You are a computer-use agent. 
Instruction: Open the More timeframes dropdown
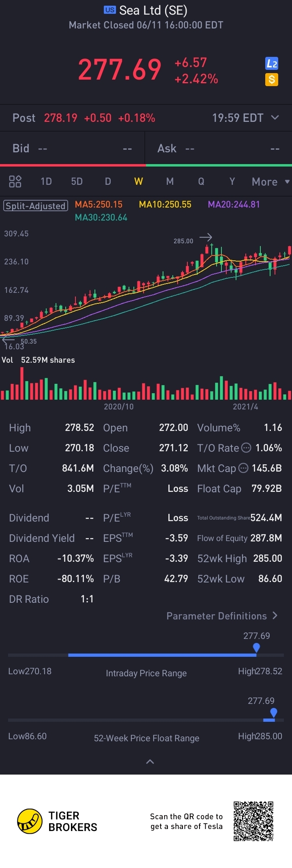point(270,182)
